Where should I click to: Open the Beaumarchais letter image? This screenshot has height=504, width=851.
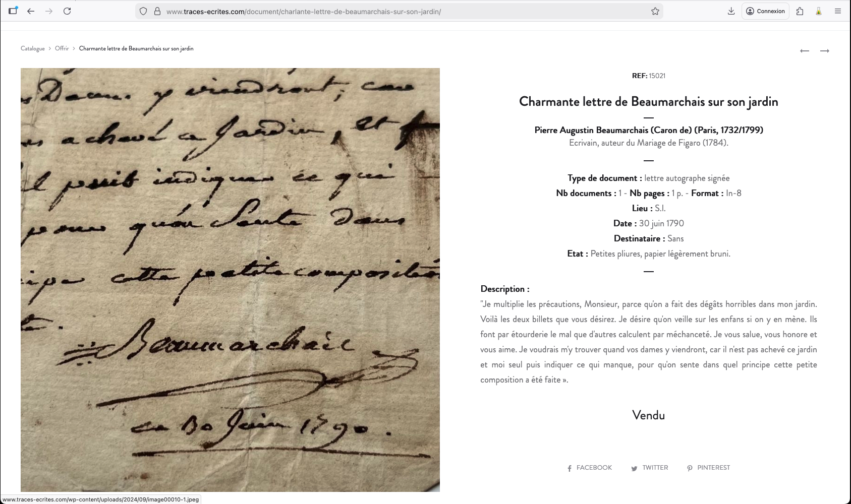(230, 280)
